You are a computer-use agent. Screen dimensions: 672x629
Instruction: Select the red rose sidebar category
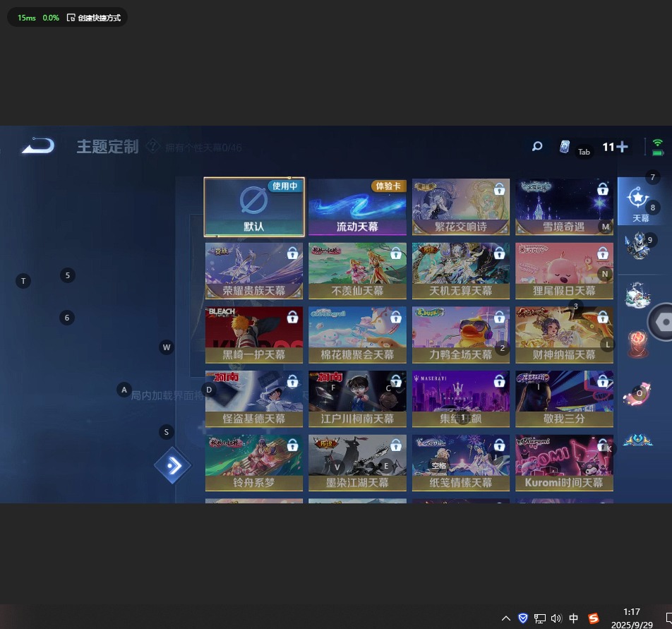click(x=637, y=344)
